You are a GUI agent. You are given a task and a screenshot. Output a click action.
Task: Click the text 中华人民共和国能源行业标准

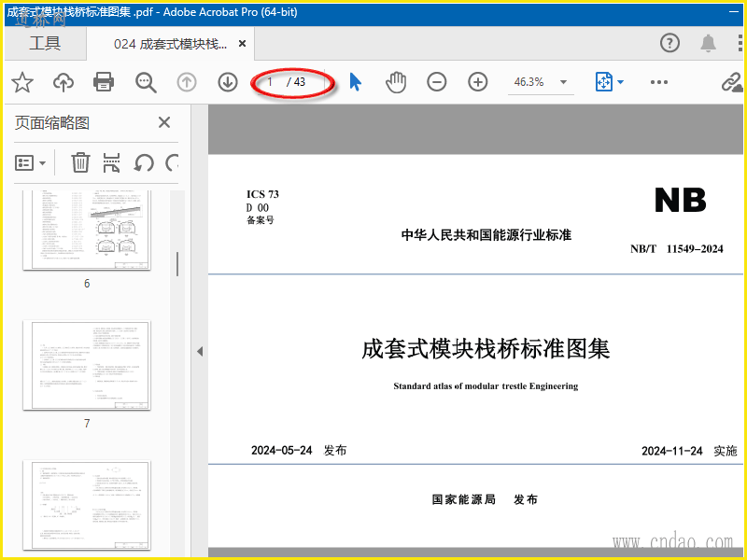[x=486, y=235]
